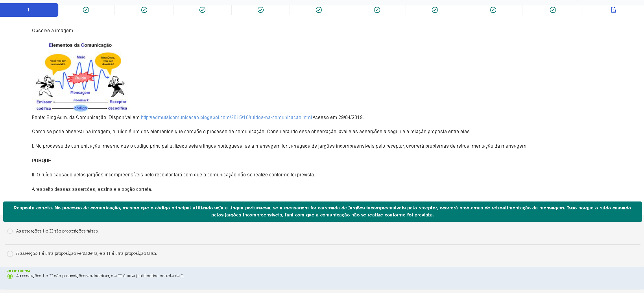Click the bold 'PORQUE' text
Viewport: 644px width, 293px height.
41,161
